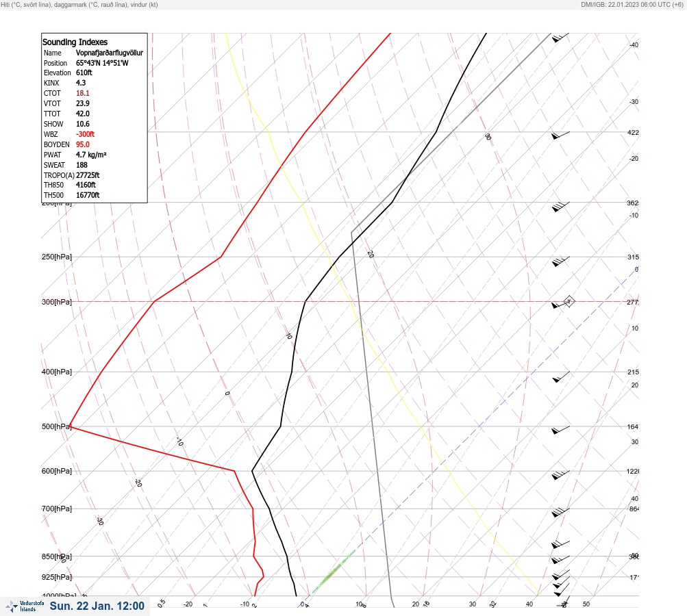Click the Veðurstofa Íslands logo
The width and height of the screenshot is (687, 616).
tap(25, 606)
